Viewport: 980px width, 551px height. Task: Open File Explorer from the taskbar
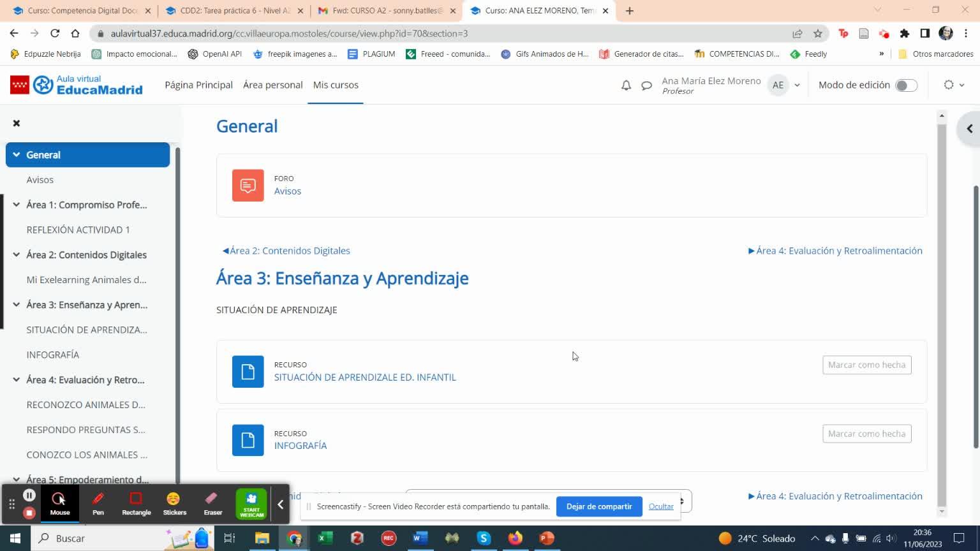click(262, 538)
